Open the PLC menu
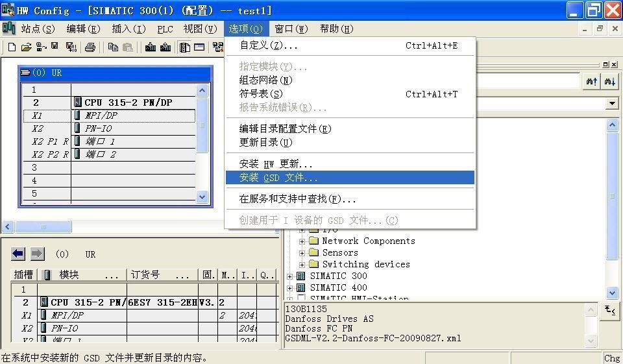Image resolution: width=623 pixels, height=364 pixels. (165, 29)
